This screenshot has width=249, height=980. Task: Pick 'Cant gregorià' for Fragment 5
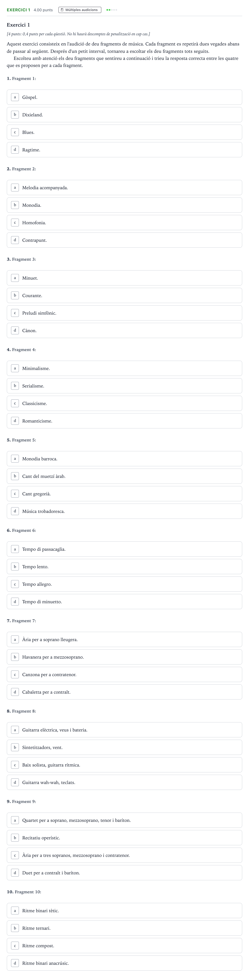(124, 494)
